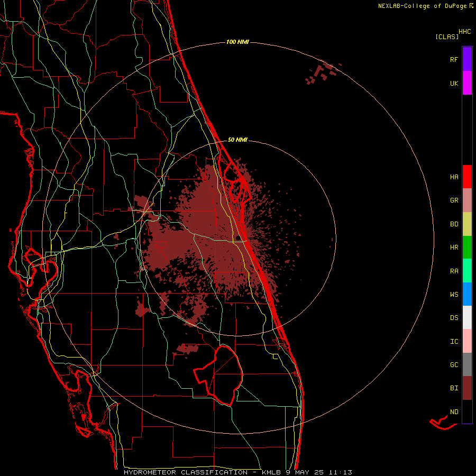Viewport: 476px width, 476px height.
Task: Click the WS blue legend swatch
Action: (x=467, y=294)
